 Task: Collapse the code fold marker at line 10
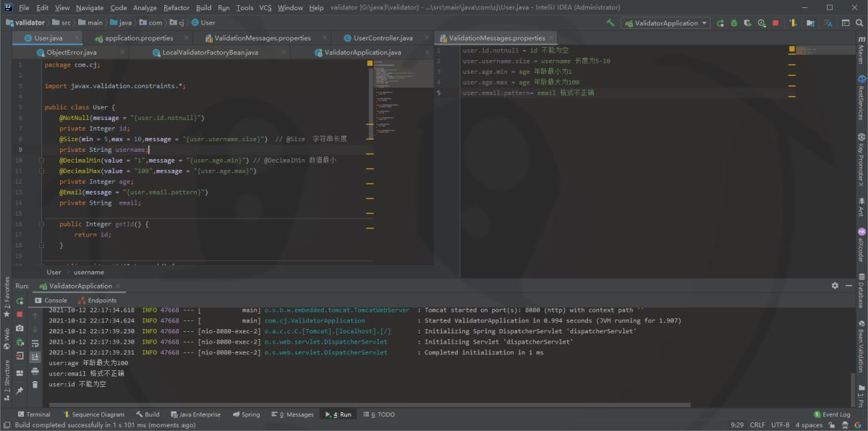(41, 160)
